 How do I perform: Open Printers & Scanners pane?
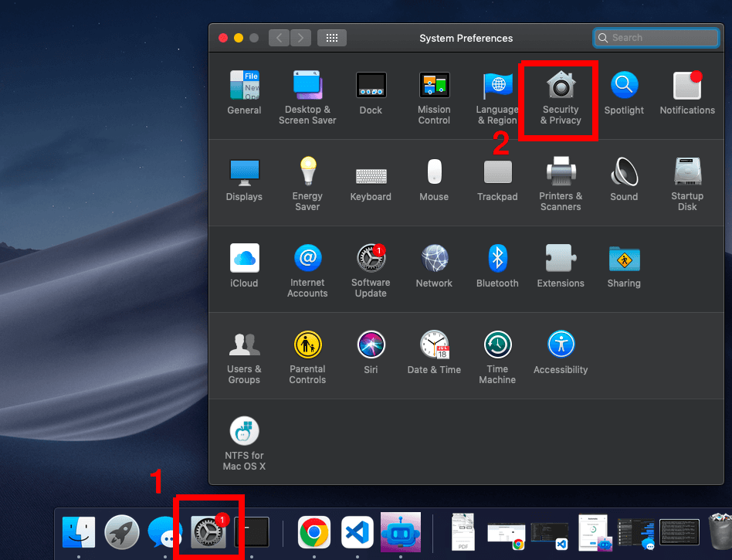(561, 184)
